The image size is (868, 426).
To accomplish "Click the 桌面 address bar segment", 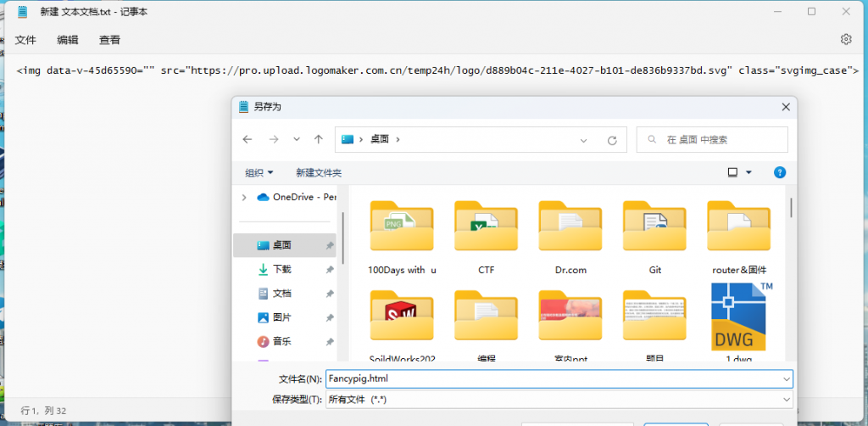I will coord(379,140).
